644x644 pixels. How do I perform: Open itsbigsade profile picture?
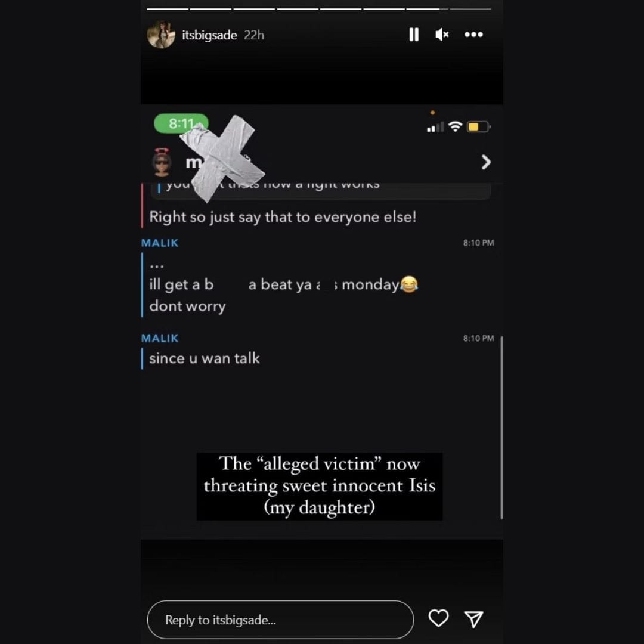click(161, 35)
